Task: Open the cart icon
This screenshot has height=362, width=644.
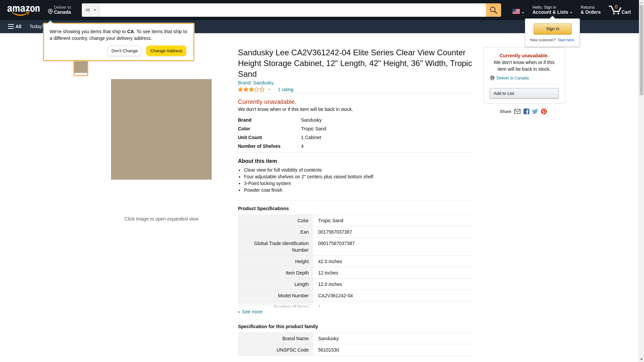Action: coord(620,10)
